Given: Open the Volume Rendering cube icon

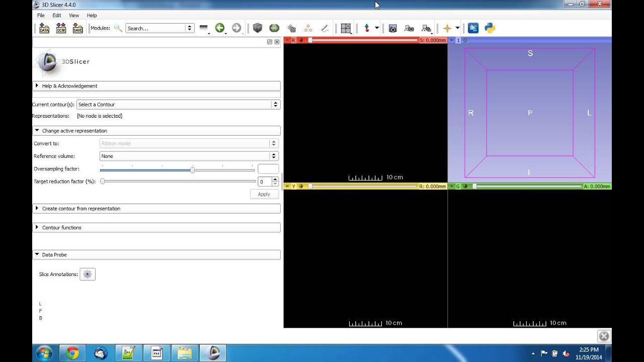Looking at the screenshot, I should click(258, 28).
